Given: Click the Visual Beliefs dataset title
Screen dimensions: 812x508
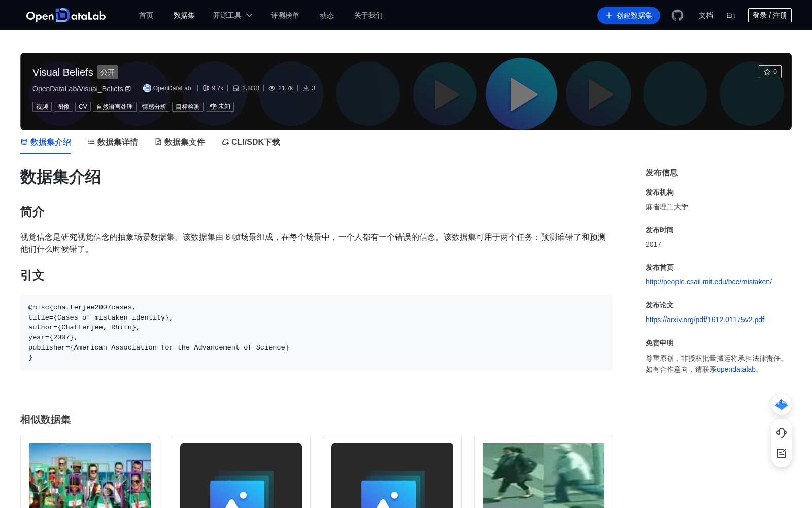Looking at the screenshot, I should point(63,72).
